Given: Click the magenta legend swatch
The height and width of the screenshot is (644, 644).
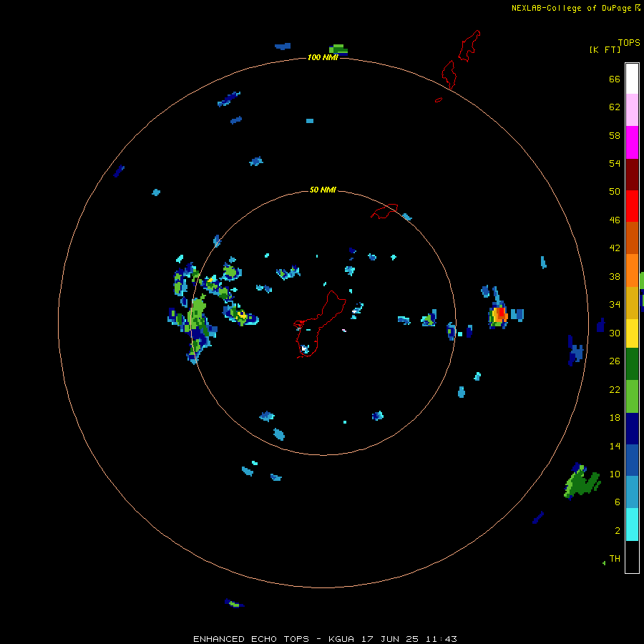Looking at the screenshot, I should 632,142.
